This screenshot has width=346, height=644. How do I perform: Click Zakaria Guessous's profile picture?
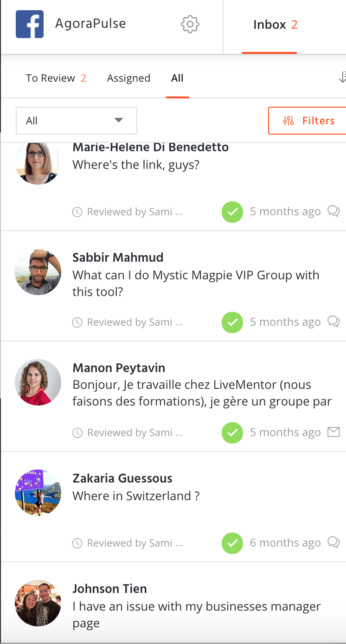point(38,492)
